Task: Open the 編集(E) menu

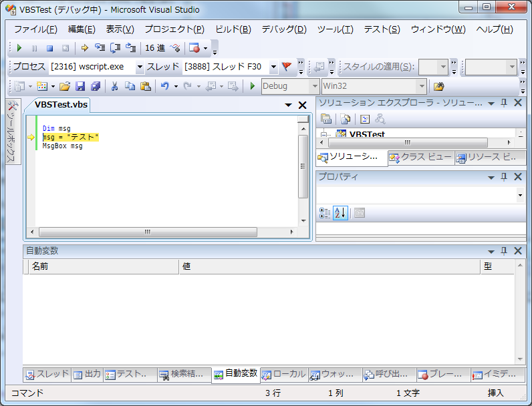Action: pos(82,29)
